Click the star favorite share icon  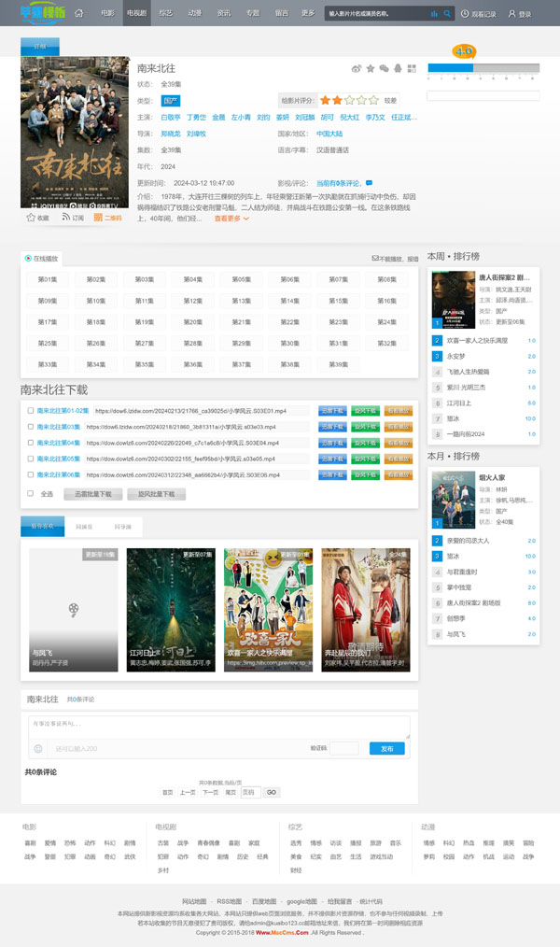coord(370,69)
